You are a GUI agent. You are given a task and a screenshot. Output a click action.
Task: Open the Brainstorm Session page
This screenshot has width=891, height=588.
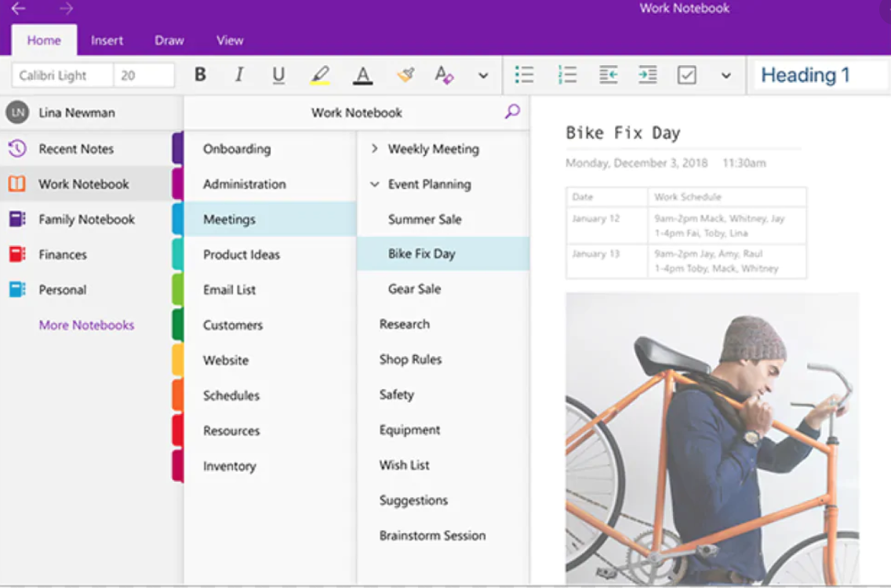[x=443, y=535]
